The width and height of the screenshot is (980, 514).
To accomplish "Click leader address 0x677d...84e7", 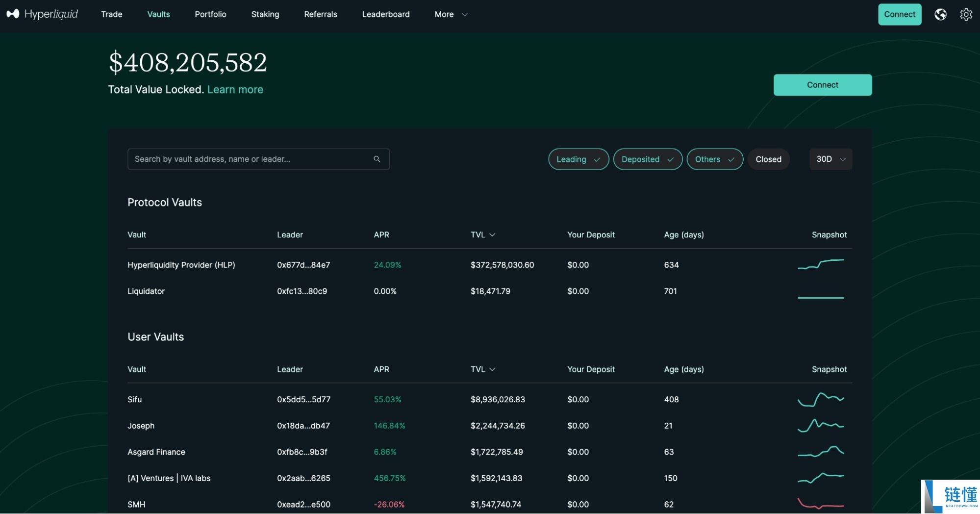I will pos(303,265).
